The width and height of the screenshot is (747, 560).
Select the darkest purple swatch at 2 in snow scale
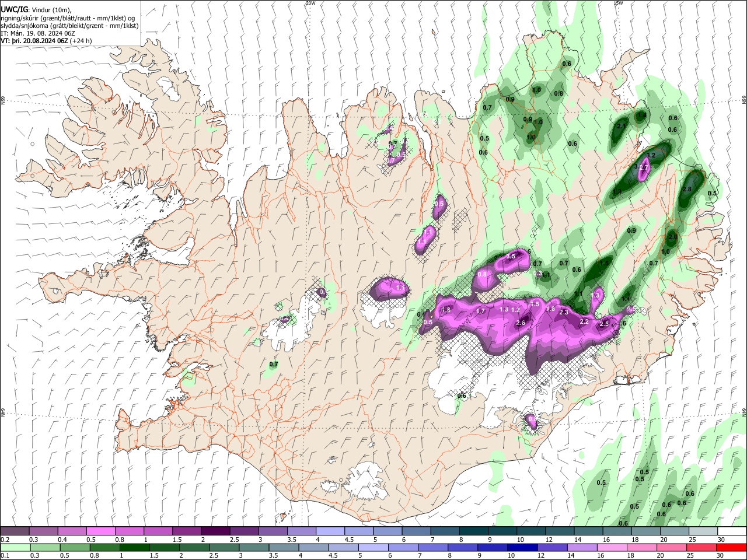point(215,531)
